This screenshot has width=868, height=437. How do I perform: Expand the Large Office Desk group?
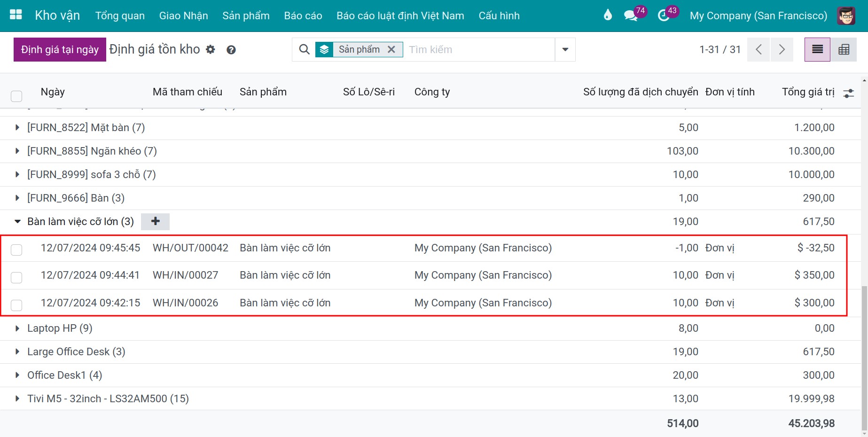(17, 351)
